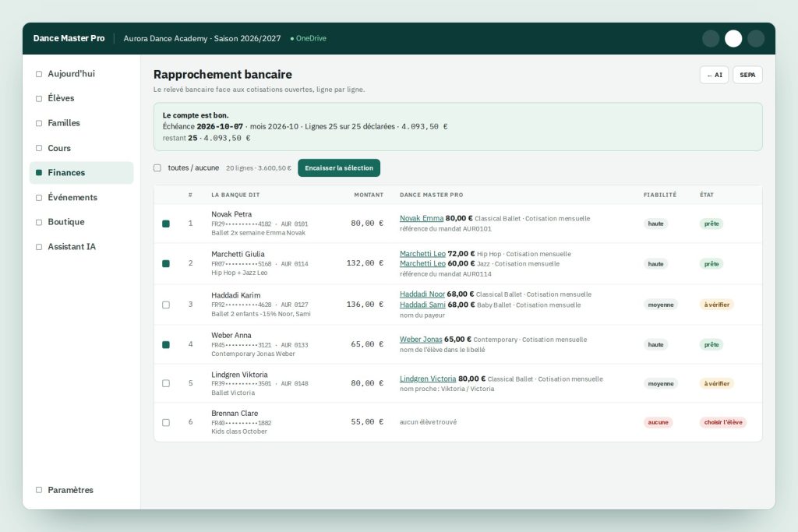
Task: Click the SEPA button
Action: pos(747,75)
